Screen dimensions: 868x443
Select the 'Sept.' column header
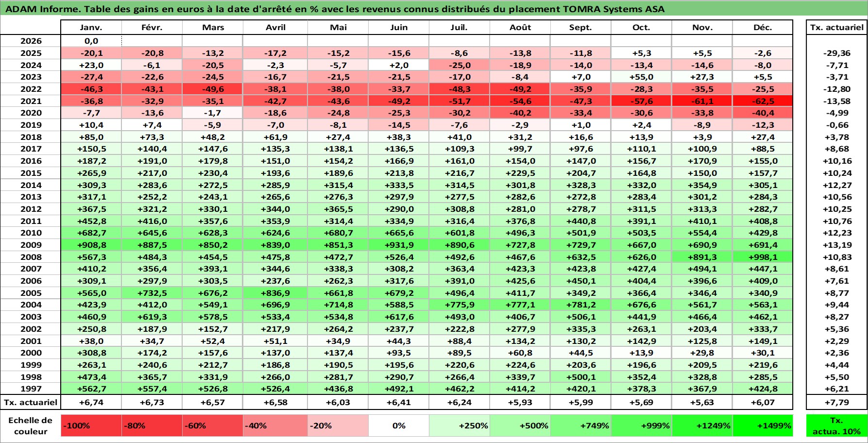581,28
